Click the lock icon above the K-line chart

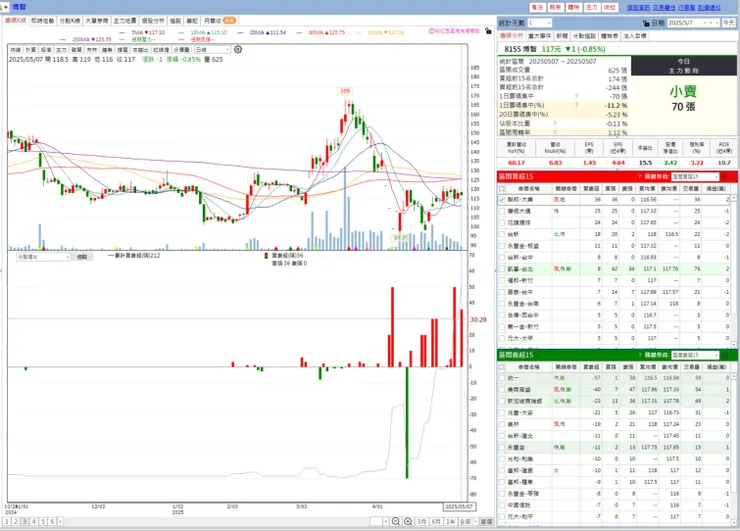click(x=488, y=31)
